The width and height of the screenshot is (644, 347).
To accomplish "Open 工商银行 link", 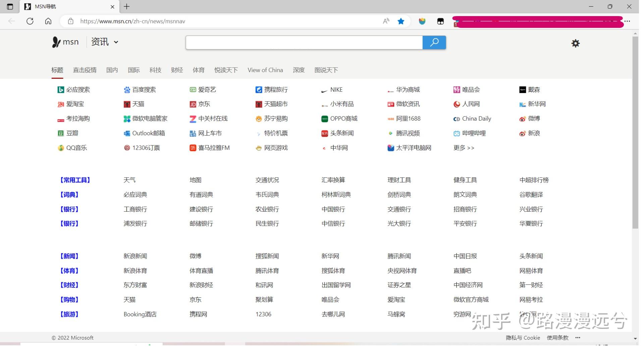I will tap(136, 211).
